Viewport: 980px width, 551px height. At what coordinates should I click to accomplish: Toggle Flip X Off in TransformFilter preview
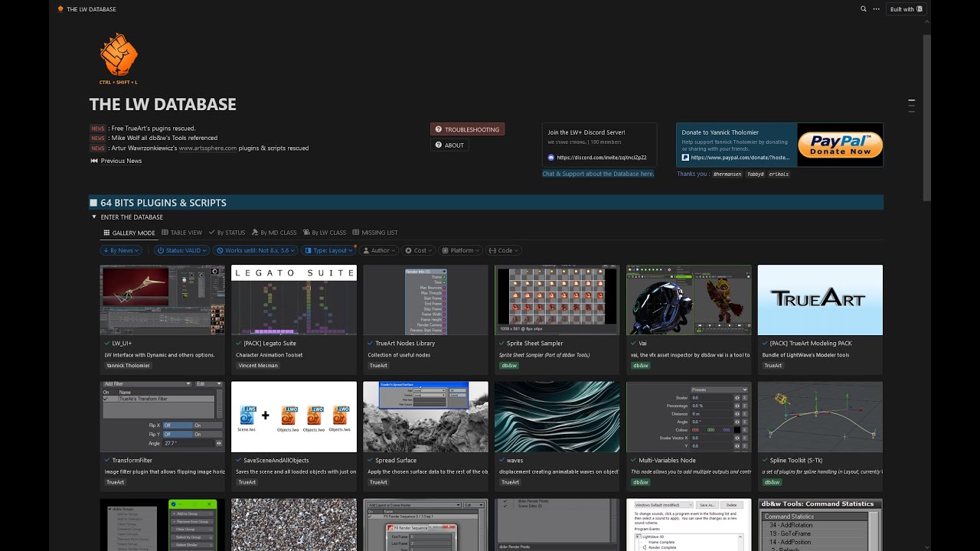pos(178,425)
